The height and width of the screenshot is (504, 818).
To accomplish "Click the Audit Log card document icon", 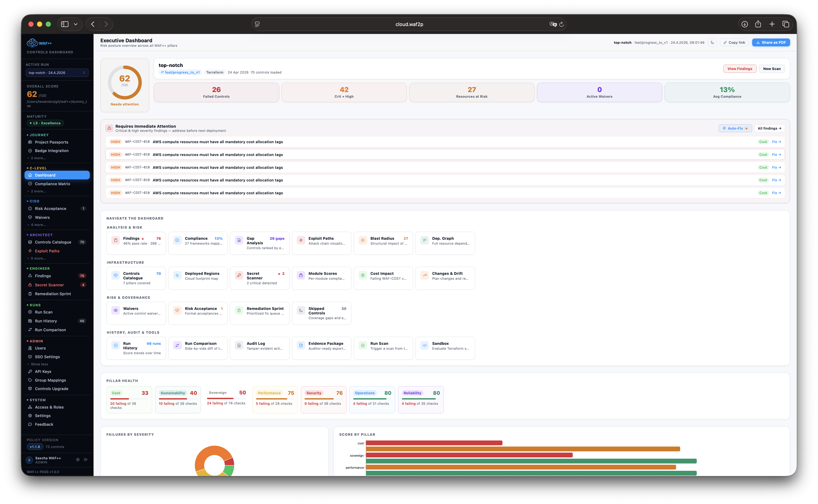I will tap(239, 345).
